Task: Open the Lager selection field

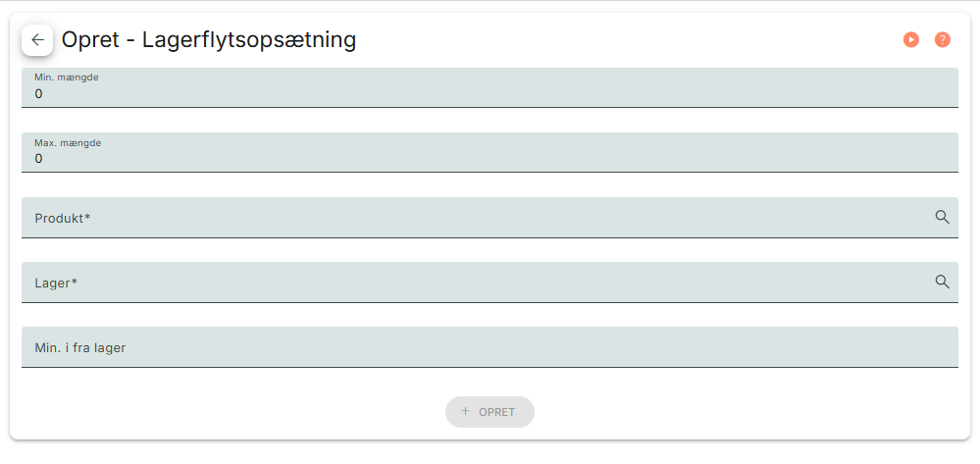Action: tap(471, 283)
